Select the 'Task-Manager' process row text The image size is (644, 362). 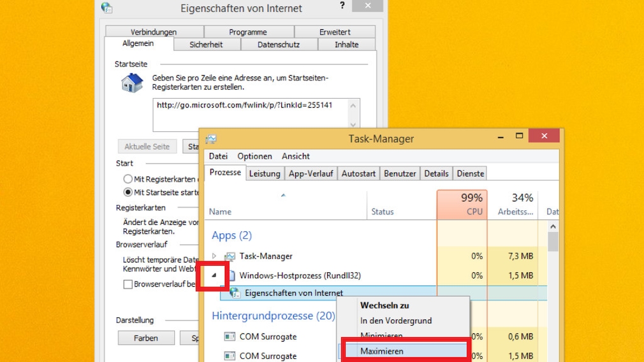point(266,256)
